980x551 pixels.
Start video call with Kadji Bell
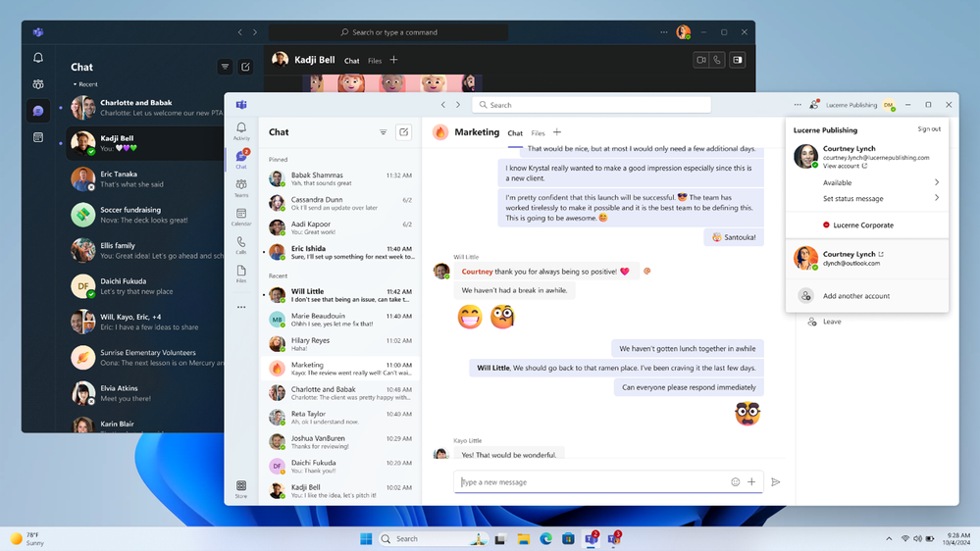[701, 60]
